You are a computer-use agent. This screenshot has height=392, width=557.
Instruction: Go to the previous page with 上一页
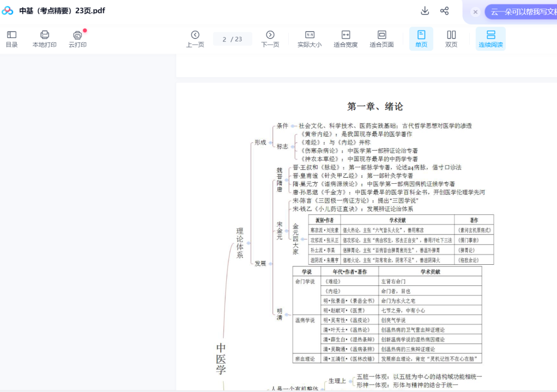click(195, 38)
